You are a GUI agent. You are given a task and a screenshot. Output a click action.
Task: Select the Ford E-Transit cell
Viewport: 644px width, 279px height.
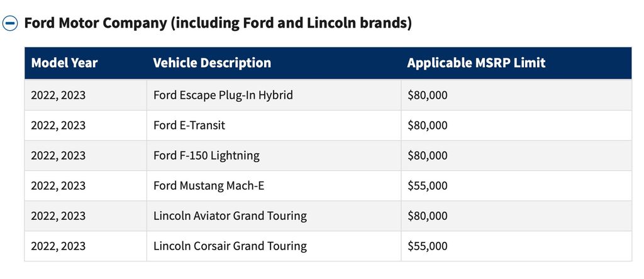pos(189,126)
